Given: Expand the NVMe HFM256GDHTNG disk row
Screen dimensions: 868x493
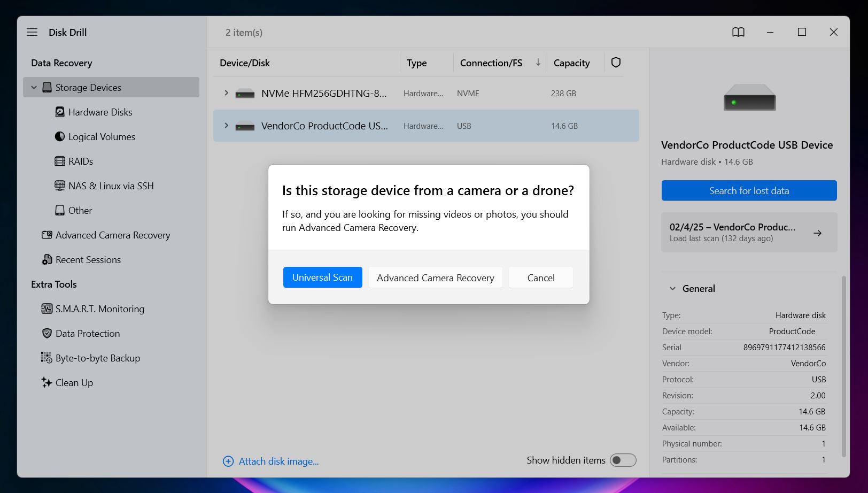Looking at the screenshot, I should click(226, 93).
